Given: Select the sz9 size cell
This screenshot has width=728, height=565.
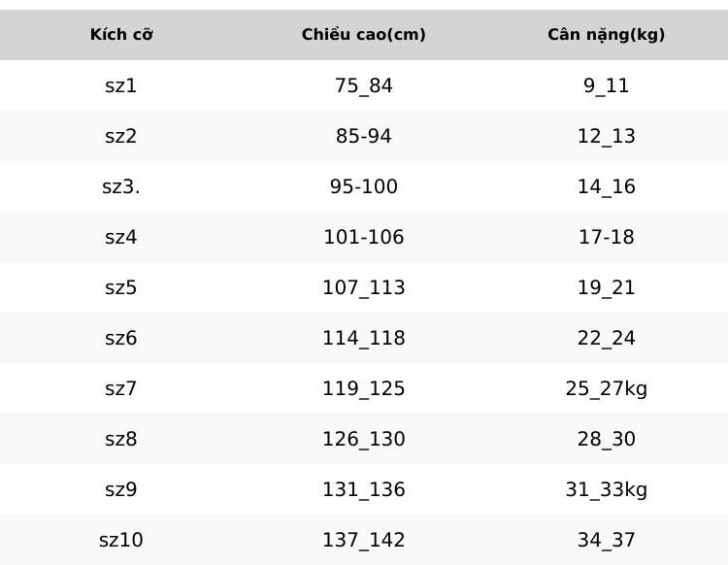Looking at the screenshot, I should [120, 489].
